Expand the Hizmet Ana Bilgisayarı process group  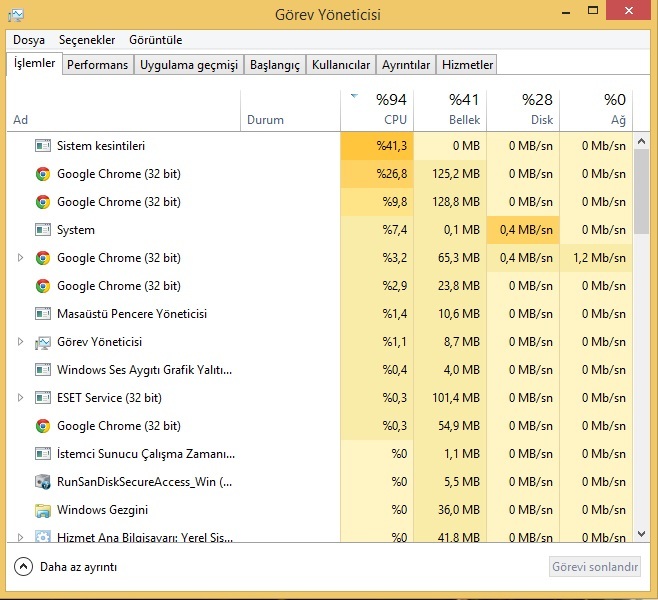pos(20,537)
